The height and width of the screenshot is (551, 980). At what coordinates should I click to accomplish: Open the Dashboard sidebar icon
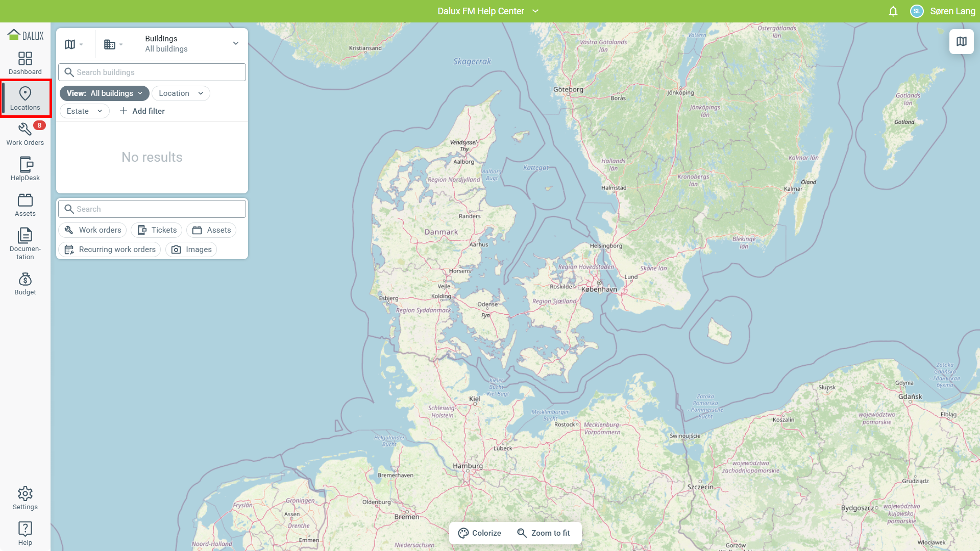(x=25, y=63)
